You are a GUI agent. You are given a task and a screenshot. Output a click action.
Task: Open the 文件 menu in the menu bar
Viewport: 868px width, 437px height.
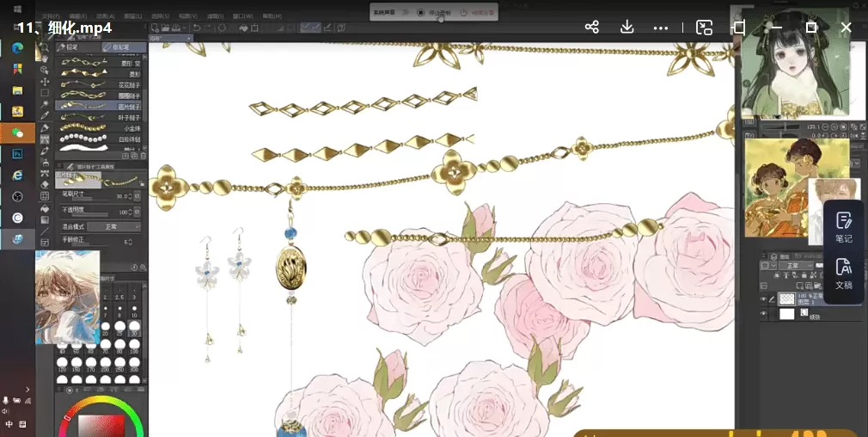[51, 16]
